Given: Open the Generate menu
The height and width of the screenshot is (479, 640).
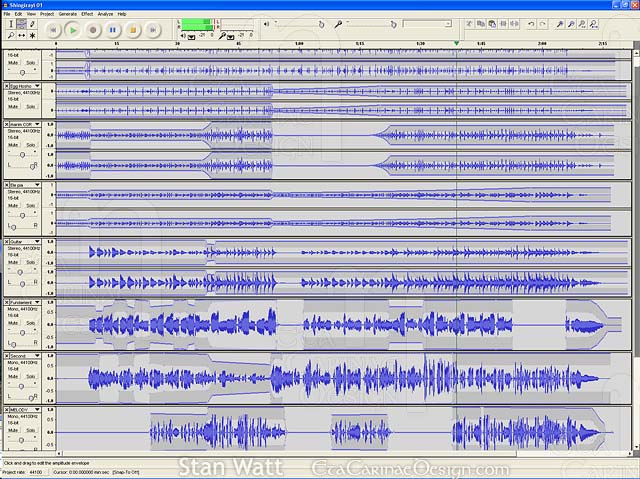Looking at the screenshot, I should pos(67,14).
